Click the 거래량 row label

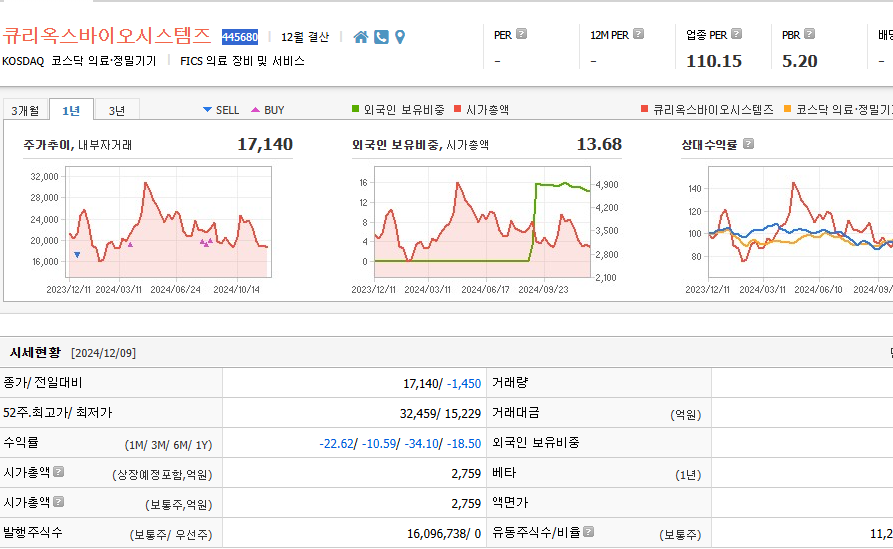(510, 383)
